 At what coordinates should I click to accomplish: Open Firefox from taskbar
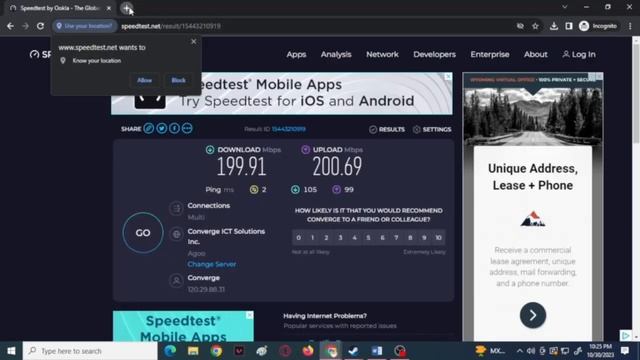[x=308, y=351]
